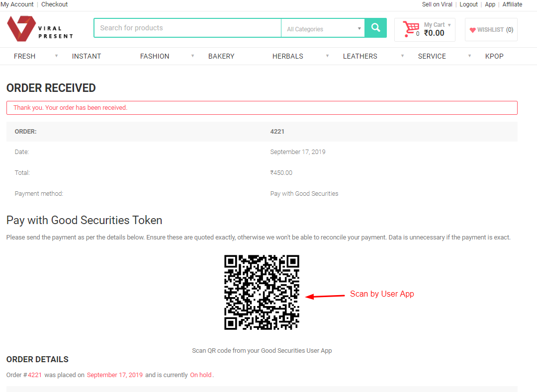Screen dimensions: 537x392
Task: Open the Checkout link
Action: 55,4
